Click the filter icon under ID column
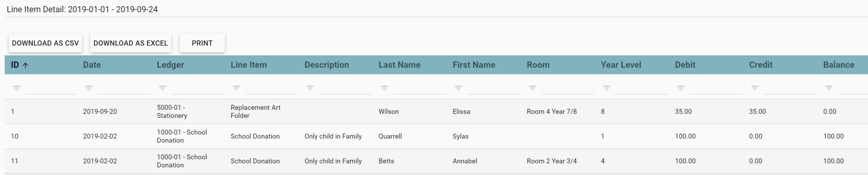The height and width of the screenshot is (175, 868). tap(16, 88)
